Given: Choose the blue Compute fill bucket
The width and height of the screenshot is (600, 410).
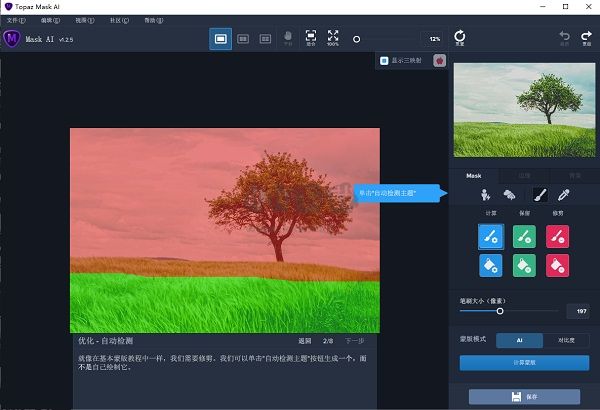Looking at the screenshot, I should point(490,267).
